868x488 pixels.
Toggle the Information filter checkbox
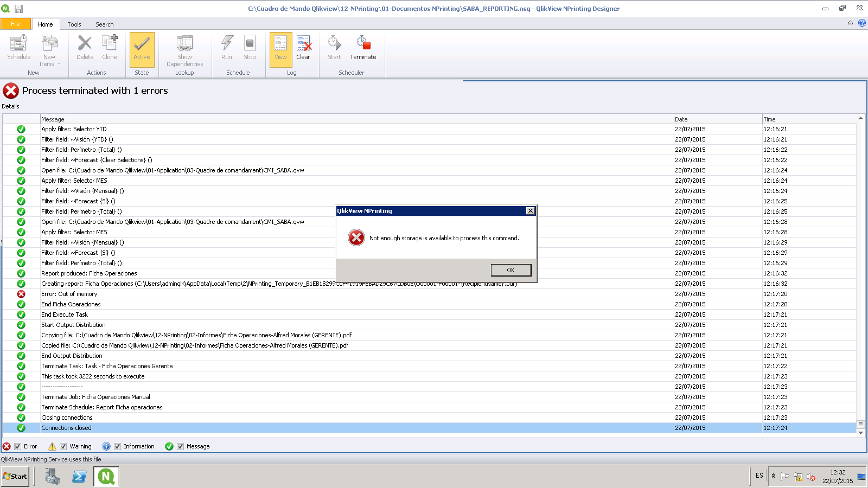(x=117, y=446)
